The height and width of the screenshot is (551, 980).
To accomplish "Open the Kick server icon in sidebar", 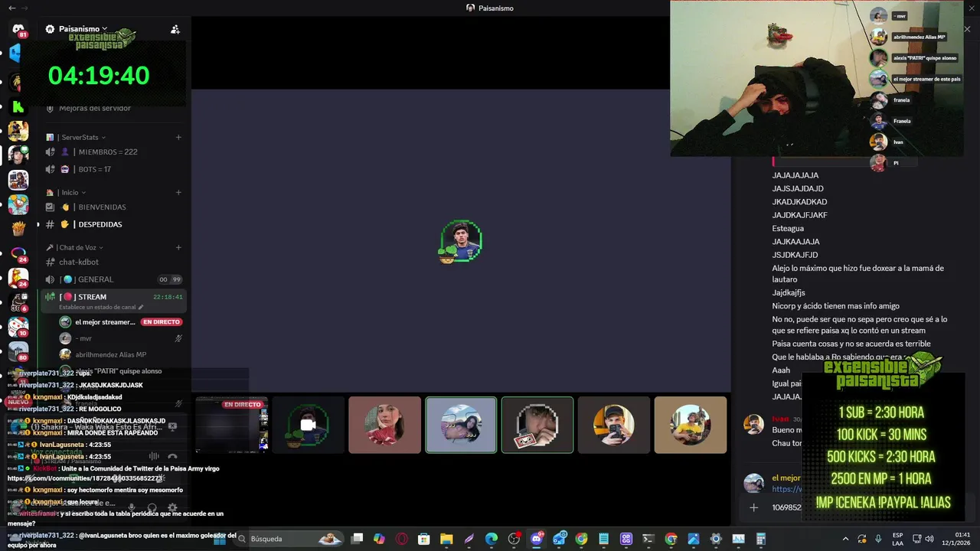I will (x=18, y=106).
